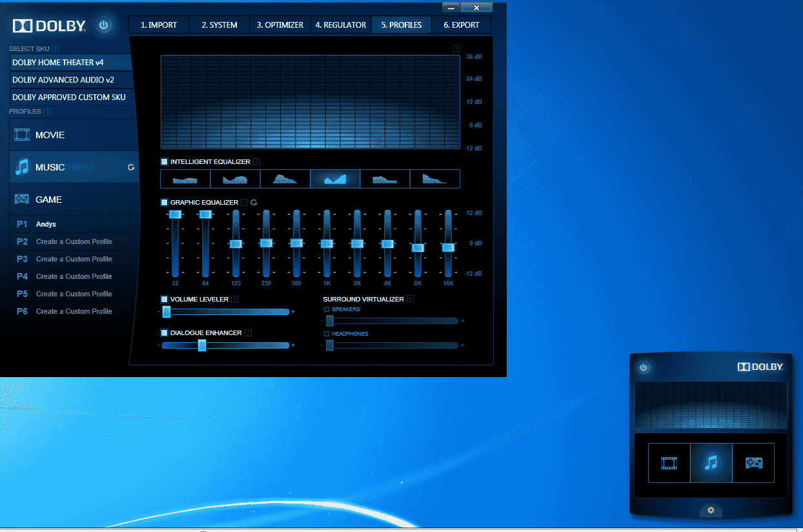The height and width of the screenshot is (532, 803).
Task: Reset the Music profile using its refresh icon
Action: coord(131,167)
